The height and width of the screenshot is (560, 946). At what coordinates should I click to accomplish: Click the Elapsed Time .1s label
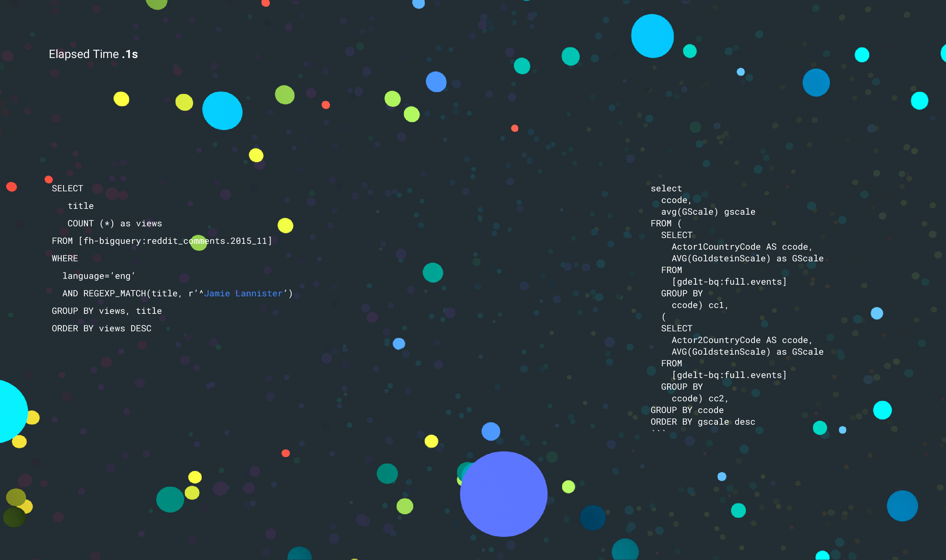pyautogui.click(x=93, y=54)
